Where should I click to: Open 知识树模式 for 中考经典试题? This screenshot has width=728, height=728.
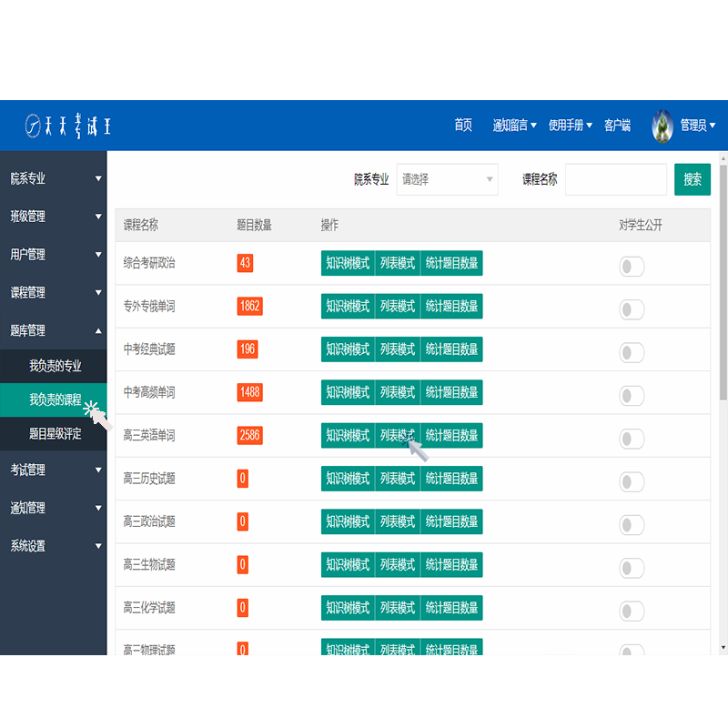point(348,349)
